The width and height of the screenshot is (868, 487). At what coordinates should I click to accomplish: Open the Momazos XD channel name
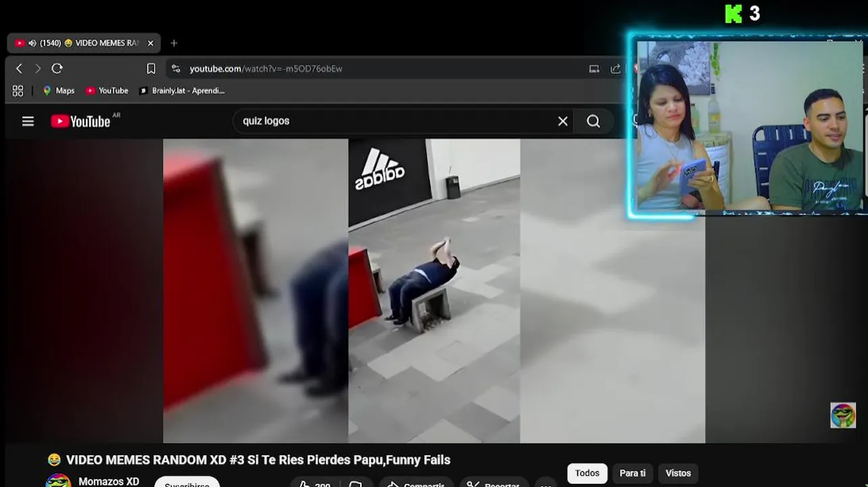pos(109,482)
